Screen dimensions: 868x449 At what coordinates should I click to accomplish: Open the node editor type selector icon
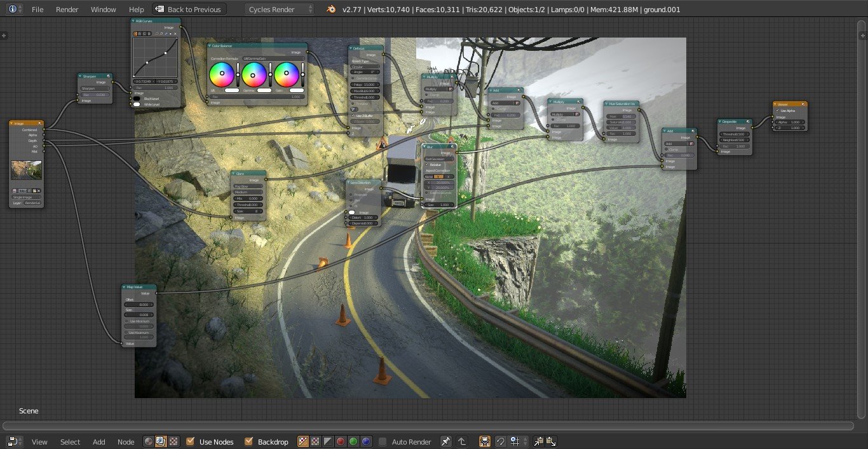click(x=15, y=441)
